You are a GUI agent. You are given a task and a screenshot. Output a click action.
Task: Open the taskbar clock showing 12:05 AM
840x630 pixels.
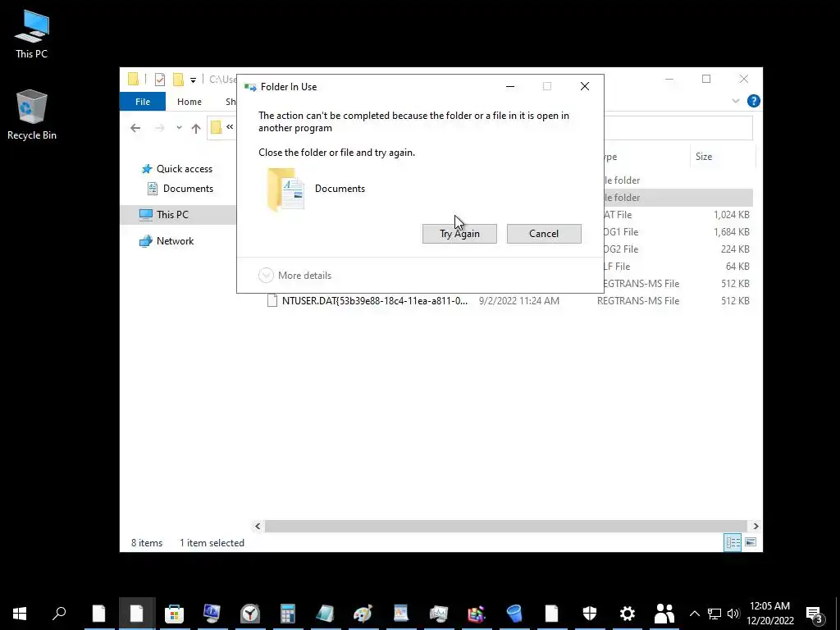tap(769, 614)
